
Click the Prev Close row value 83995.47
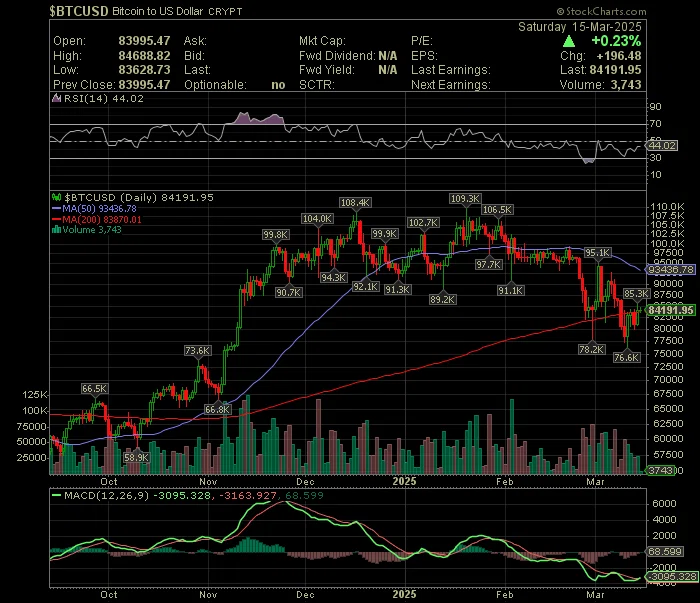pos(144,85)
